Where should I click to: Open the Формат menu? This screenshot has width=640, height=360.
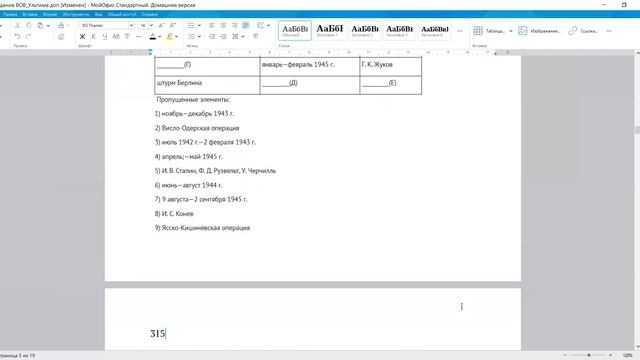click(x=50, y=14)
